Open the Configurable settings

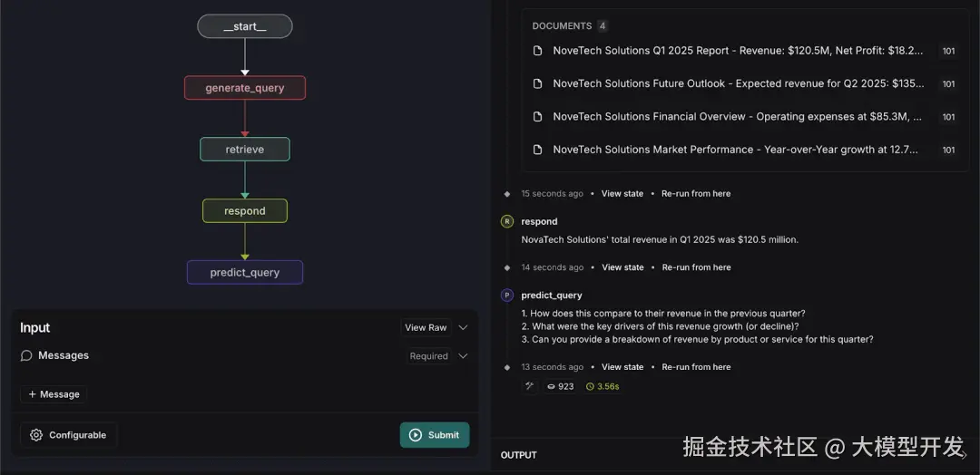pyautogui.click(x=68, y=435)
